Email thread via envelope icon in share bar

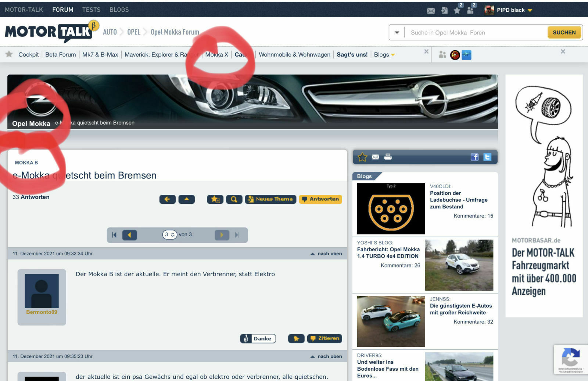tap(375, 157)
